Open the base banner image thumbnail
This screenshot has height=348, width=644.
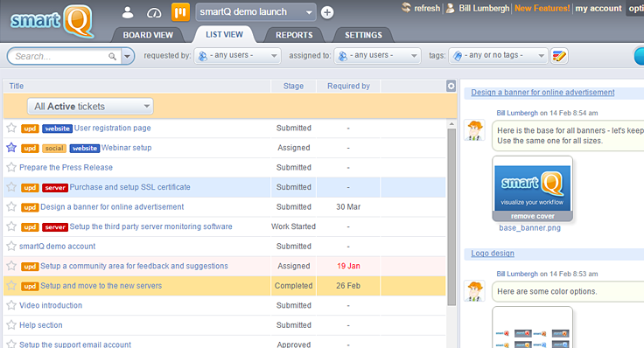coord(532,188)
